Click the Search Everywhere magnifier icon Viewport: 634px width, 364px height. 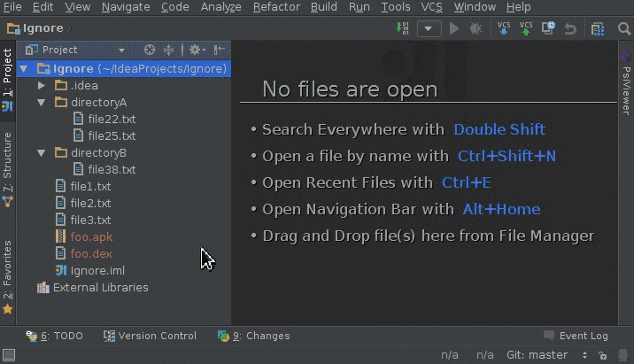point(624,28)
